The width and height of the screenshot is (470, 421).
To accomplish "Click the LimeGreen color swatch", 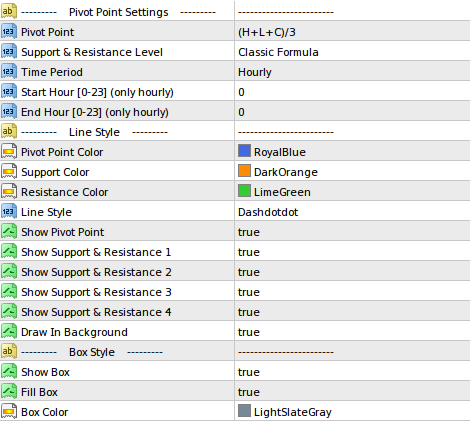I will coord(244,191).
